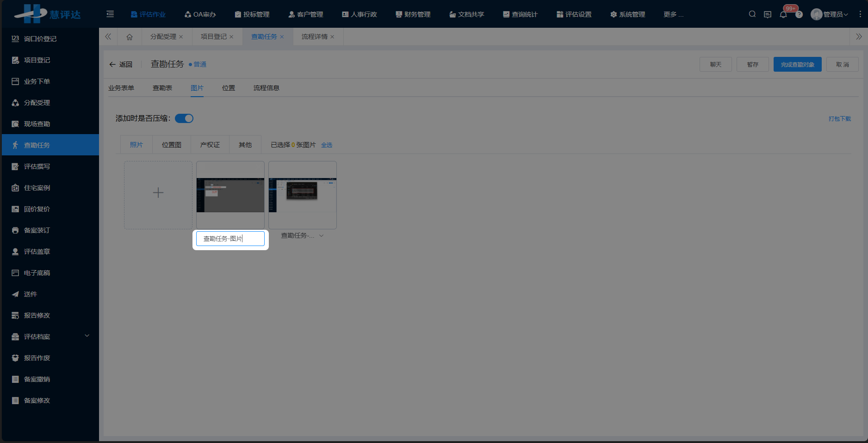Click the 完成查勘对象 button
868x443 pixels.
tap(797, 65)
